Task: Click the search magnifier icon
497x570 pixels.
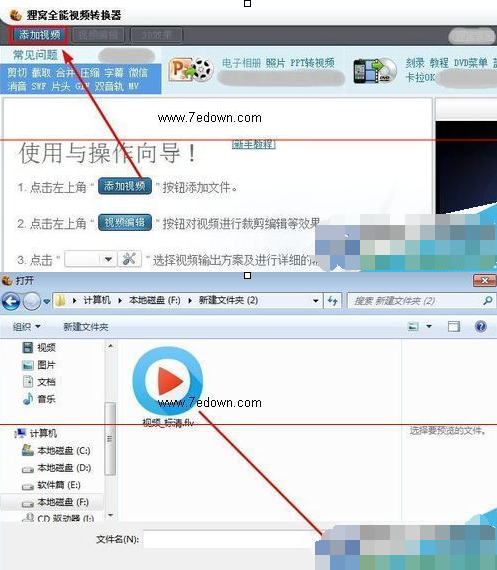Action: 488,301
